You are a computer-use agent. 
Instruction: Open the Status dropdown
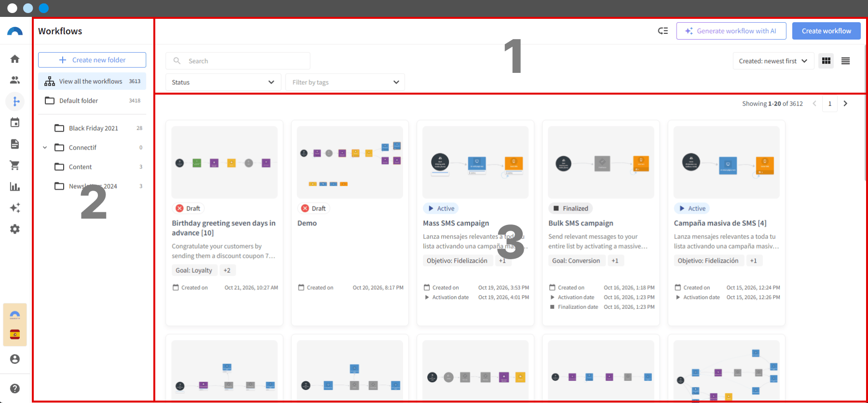tap(223, 82)
